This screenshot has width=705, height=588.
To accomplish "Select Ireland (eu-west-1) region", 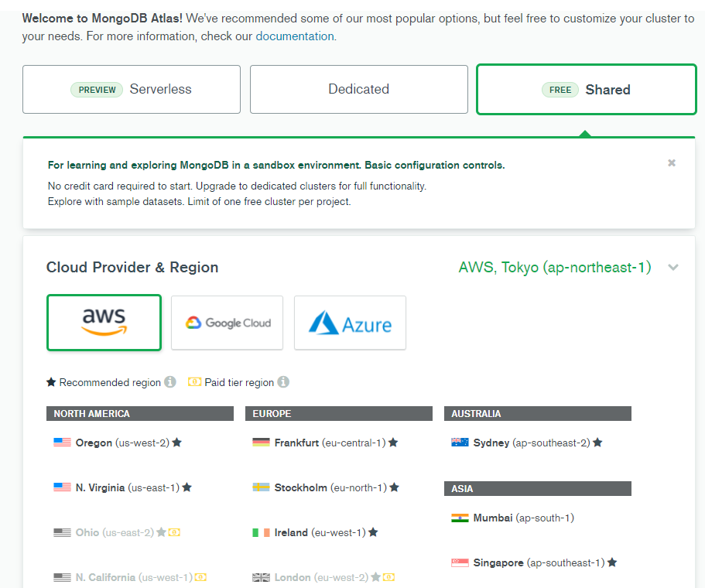I will click(x=315, y=533).
